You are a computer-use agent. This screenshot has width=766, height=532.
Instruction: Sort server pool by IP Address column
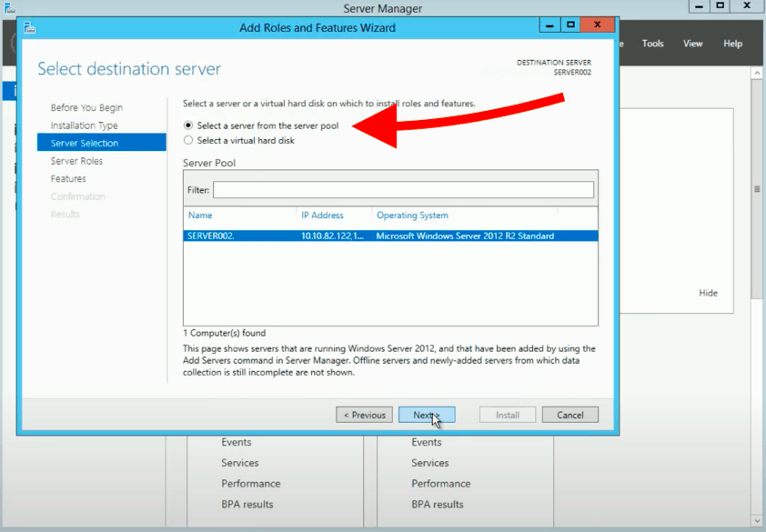[322, 215]
